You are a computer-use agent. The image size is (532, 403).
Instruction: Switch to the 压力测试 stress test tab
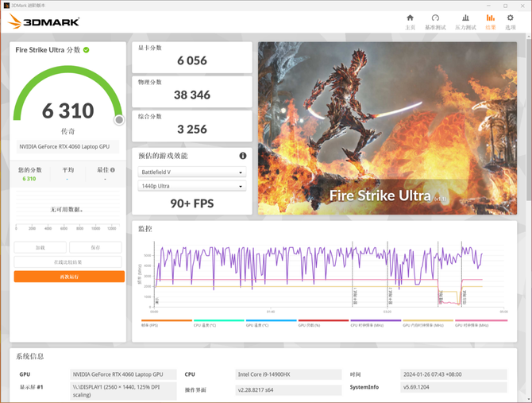(465, 22)
